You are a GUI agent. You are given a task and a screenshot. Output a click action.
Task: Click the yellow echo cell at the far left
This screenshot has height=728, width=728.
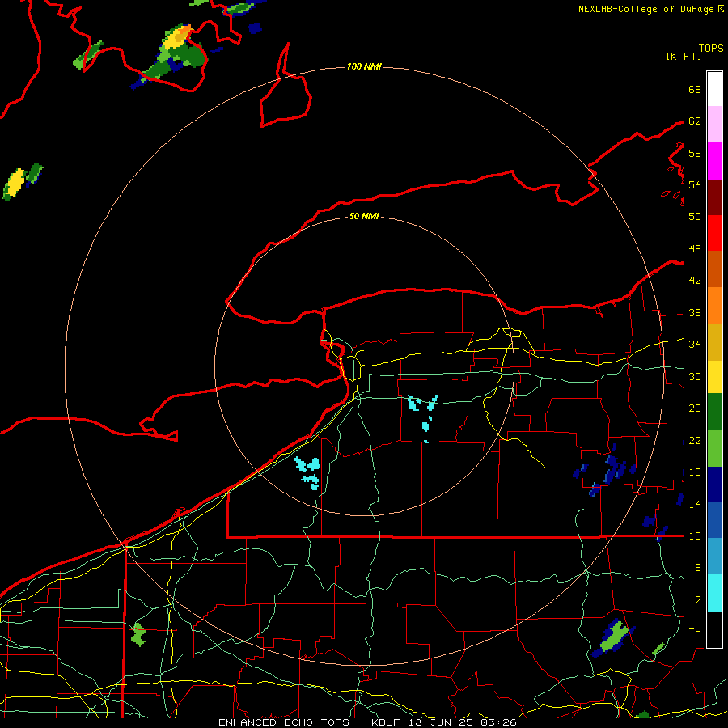(x=15, y=183)
